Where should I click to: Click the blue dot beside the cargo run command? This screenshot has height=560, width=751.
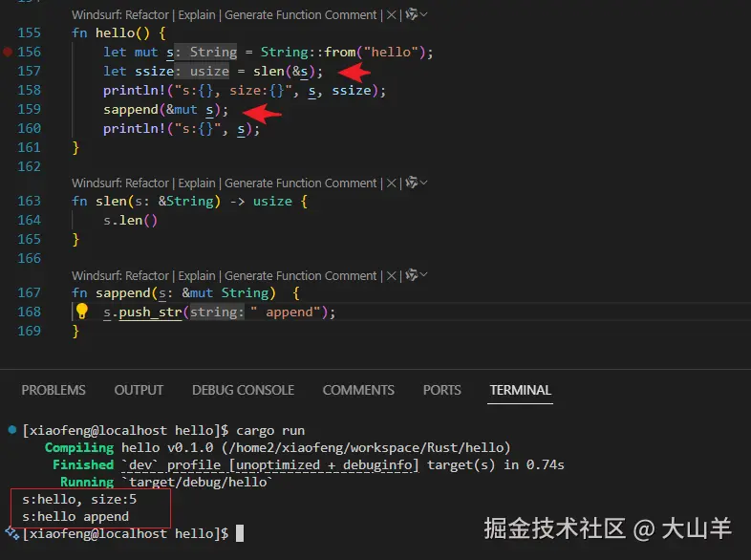(11, 430)
